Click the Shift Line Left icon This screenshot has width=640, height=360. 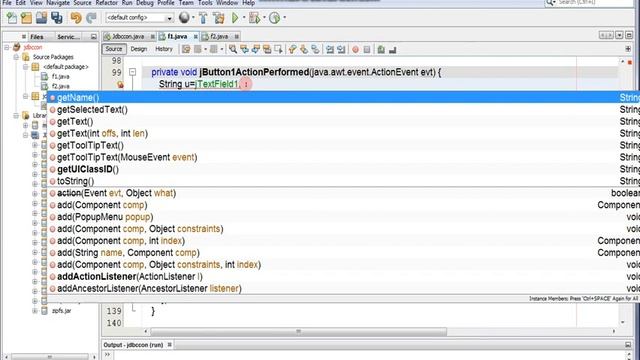pos(330,49)
